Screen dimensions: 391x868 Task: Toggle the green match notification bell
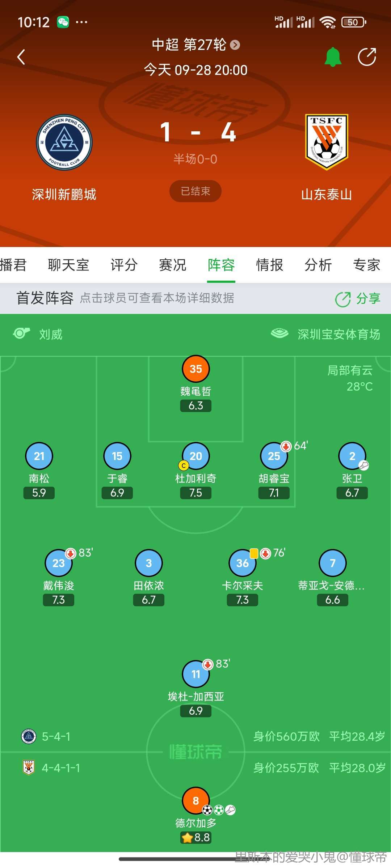pos(333,57)
